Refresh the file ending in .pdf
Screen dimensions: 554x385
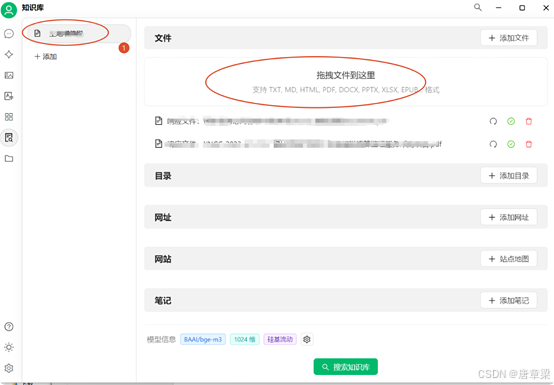pos(493,144)
